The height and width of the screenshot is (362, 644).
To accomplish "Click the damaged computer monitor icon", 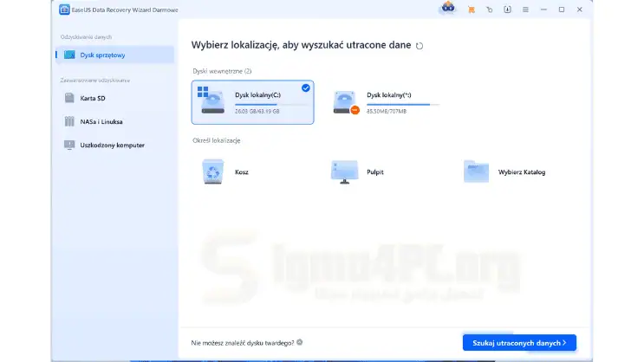I will pos(69,145).
